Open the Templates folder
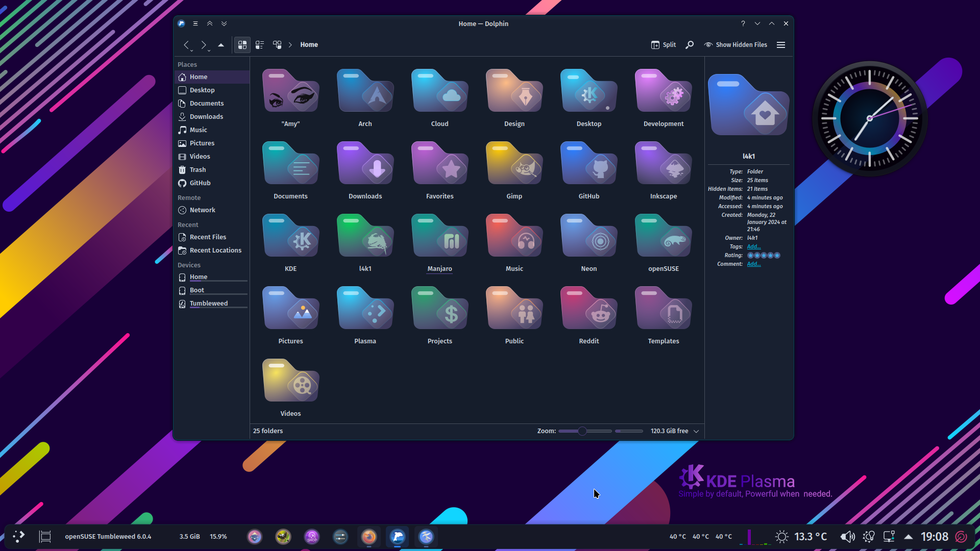 (663, 308)
